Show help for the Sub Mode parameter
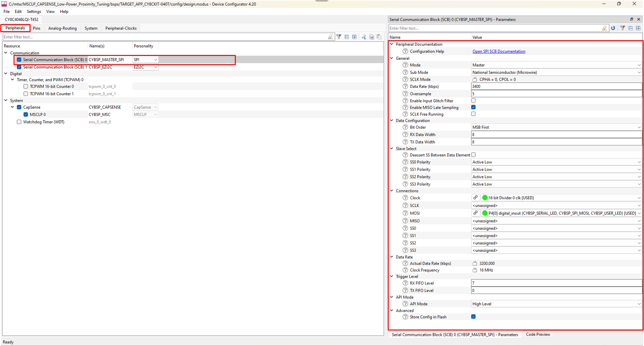This screenshot has height=346, width=644. click(405, 72)
